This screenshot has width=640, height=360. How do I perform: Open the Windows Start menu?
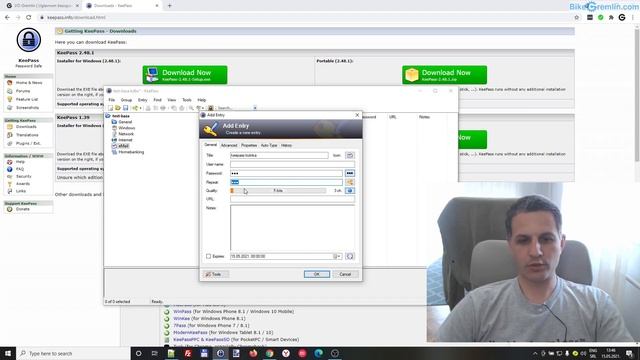point(8,353)
